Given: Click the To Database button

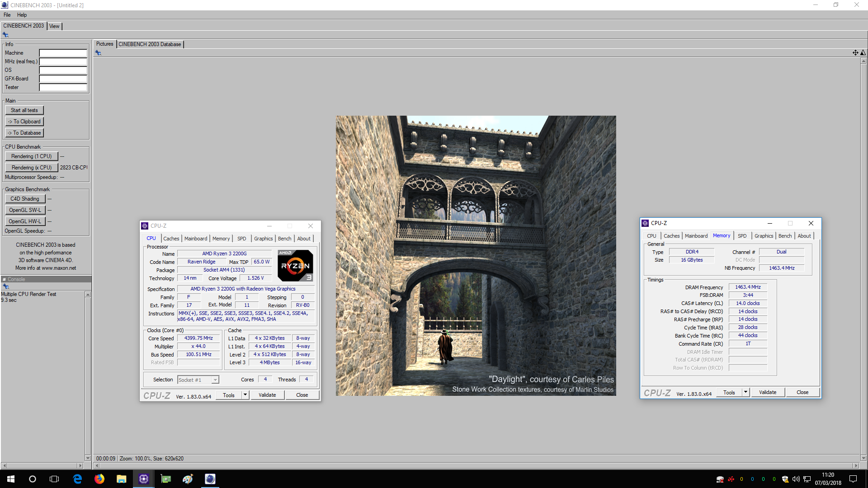Looking at the screenshot, I should [x=24, y=133].
